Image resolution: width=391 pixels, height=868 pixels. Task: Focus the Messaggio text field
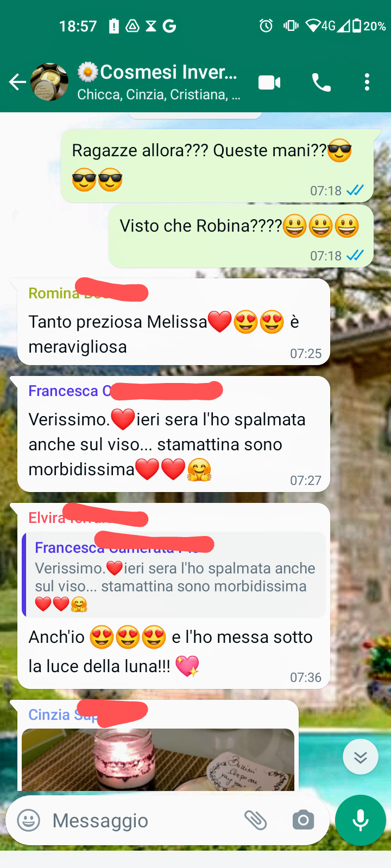coord(141,820)
